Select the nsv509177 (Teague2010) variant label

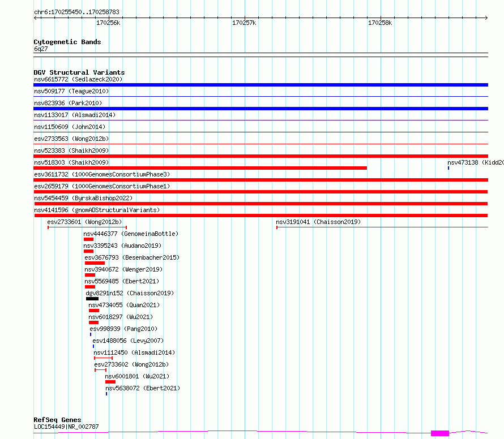(x=71, y=91)
